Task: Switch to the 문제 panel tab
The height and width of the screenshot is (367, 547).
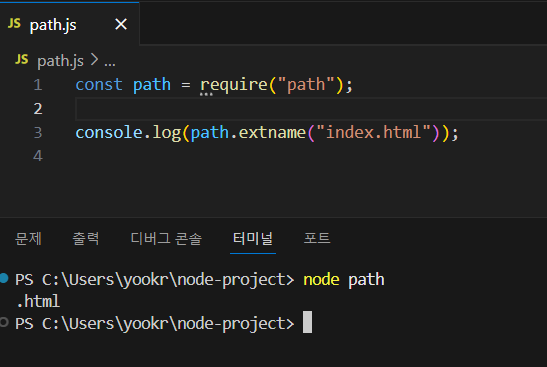Action: click(28, 239)
